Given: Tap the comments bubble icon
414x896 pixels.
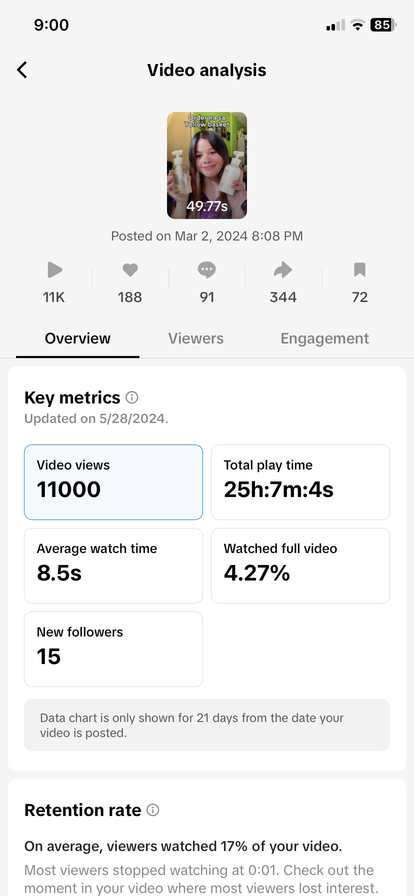Looking at the screenshot, I should [x=207, y=270].
